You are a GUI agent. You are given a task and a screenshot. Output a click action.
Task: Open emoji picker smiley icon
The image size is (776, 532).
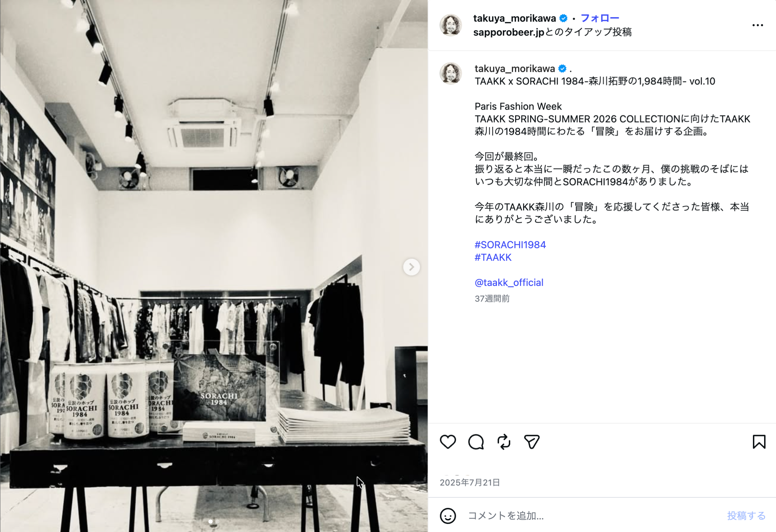(x=448, y=516)
